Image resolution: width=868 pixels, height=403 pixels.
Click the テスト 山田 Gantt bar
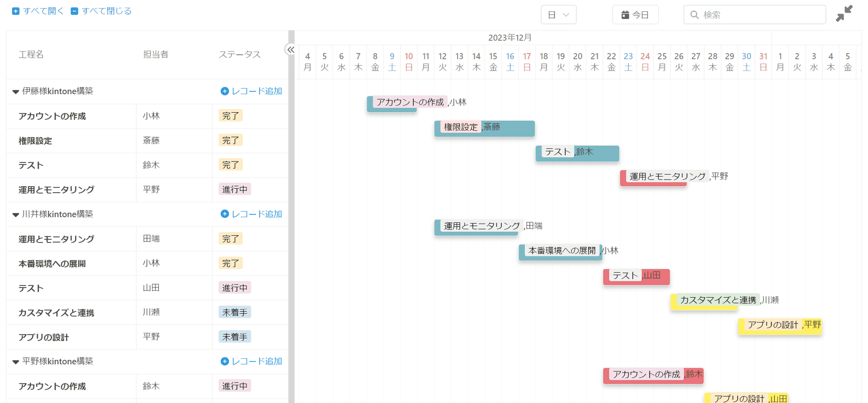click(x=637, y=276)
